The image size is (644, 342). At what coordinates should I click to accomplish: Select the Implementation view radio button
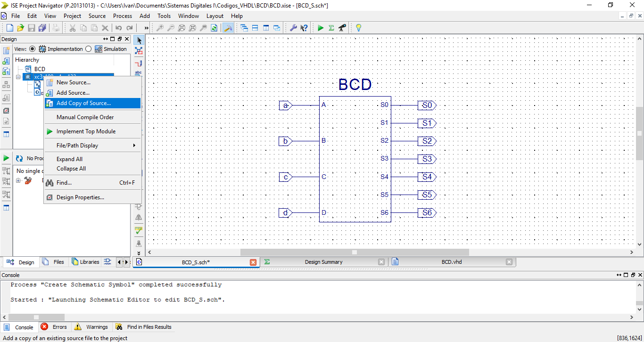32,49
